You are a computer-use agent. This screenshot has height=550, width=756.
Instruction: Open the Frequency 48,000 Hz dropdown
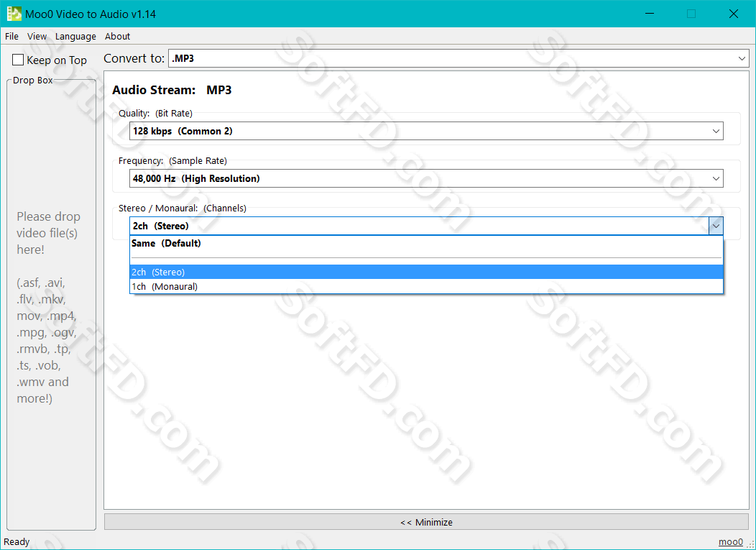(x=426, y=178)
